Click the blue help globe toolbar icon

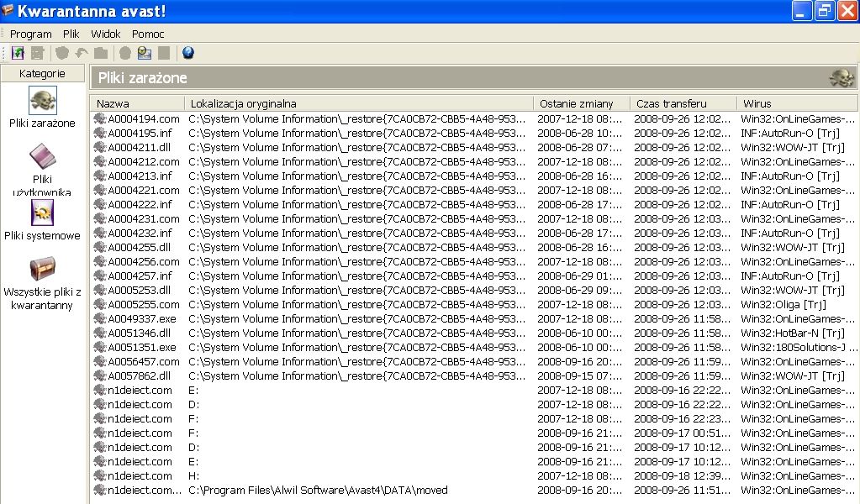coord(188,53)
